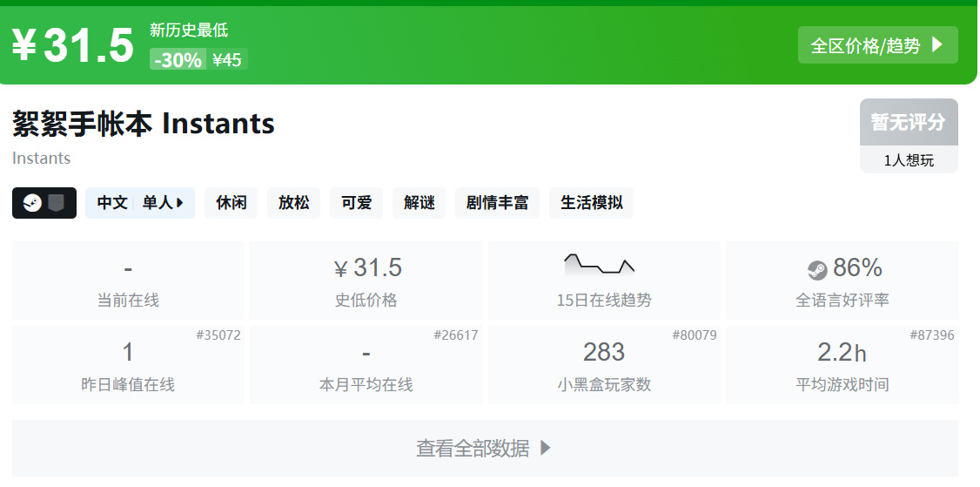Screen dimensions: 980x487
Task: Click the 本月平均在线 label
Action: pos(366,384)
